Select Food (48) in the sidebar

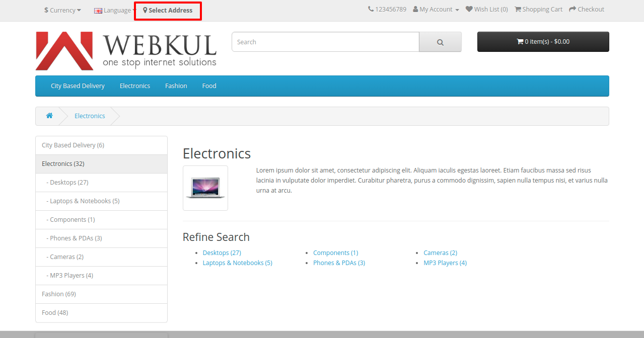pos(101,313)
